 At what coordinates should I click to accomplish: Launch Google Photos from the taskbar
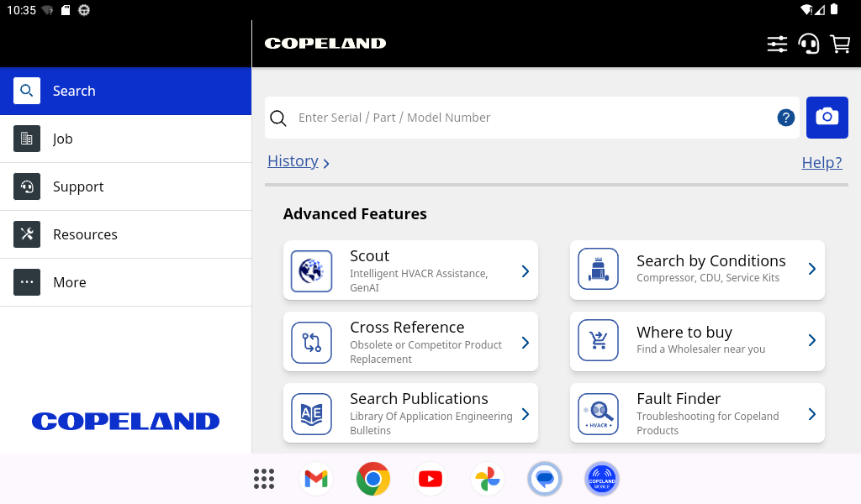(x=488, y=479)
